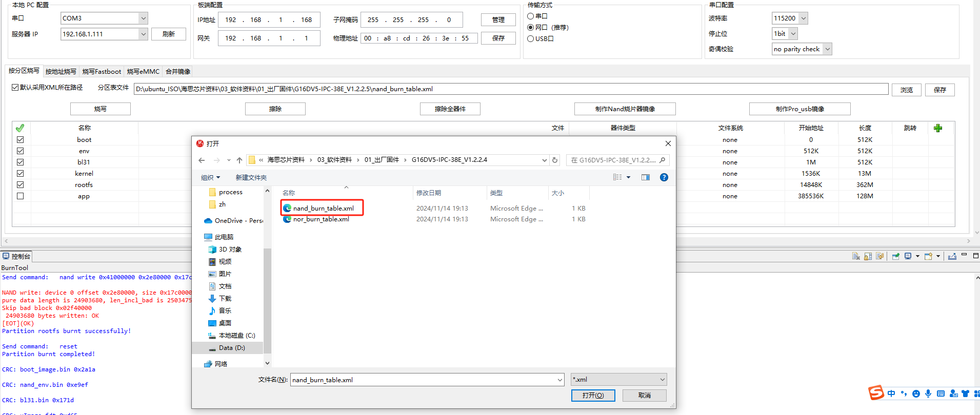Image resolution: width=980 pixels, height=415 pixels.
Task: Select 串口 transfer mode radio button
Action: (531, 16)
